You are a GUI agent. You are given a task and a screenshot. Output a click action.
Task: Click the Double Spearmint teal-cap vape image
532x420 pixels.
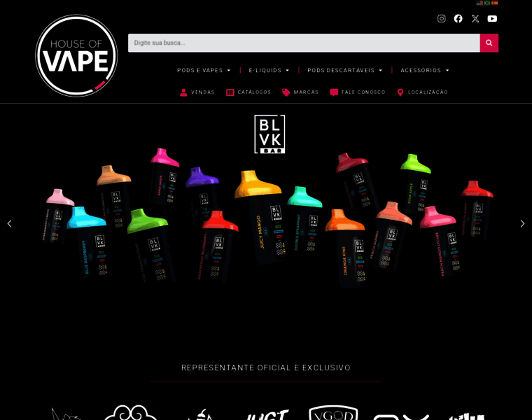coord(305,220)
